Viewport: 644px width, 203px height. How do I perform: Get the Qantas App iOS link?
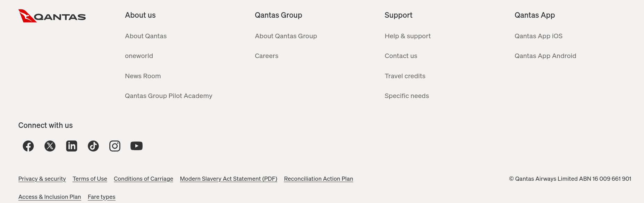point(539,36)
